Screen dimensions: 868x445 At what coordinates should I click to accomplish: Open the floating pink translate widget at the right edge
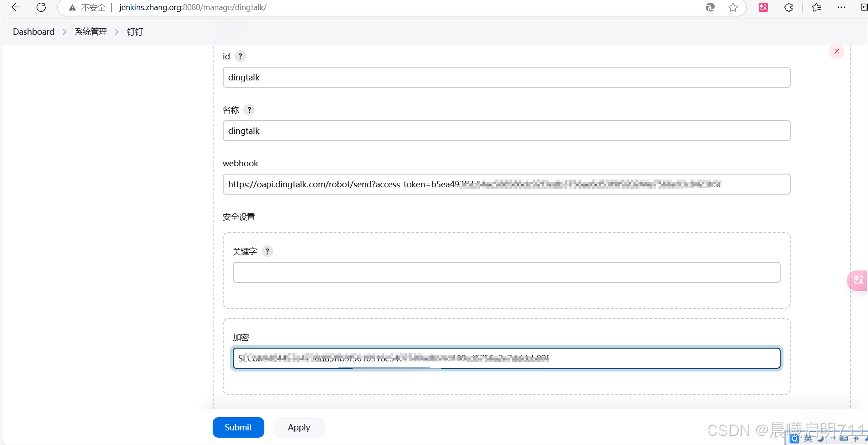858,280
